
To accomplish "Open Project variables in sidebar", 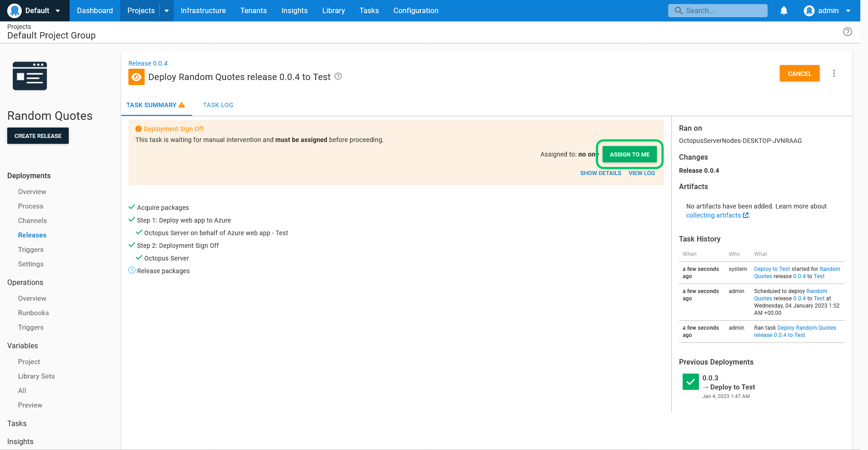I will pyautogui.click(x=29, y=362).
